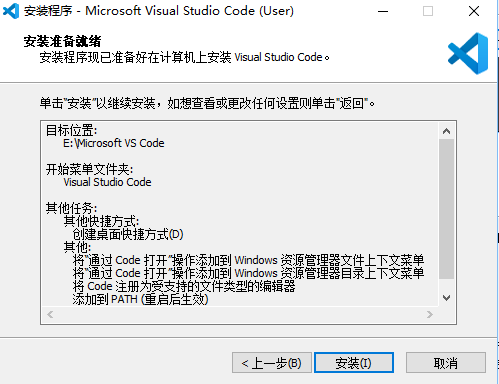Click the horizontal scrollbar right arrow
The height and width of the screenshot is (384, 499).
[430, 314]
